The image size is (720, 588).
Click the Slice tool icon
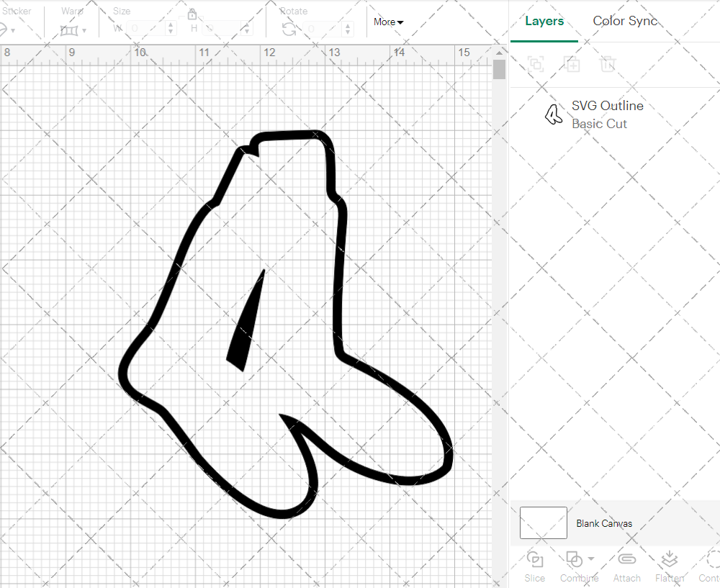point(535,559)
